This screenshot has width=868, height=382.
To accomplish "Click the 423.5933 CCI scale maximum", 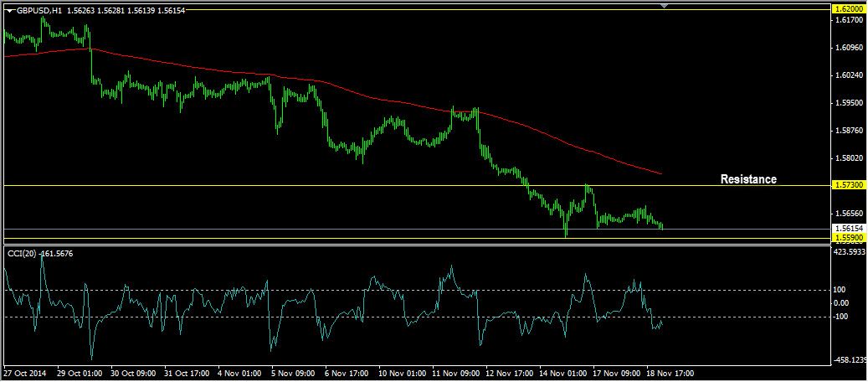I will [850, 251].
